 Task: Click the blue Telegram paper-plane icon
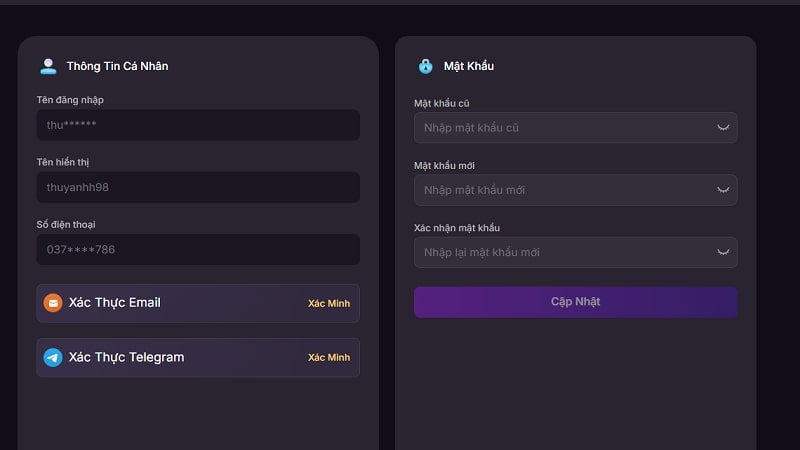tap(53, 357)
